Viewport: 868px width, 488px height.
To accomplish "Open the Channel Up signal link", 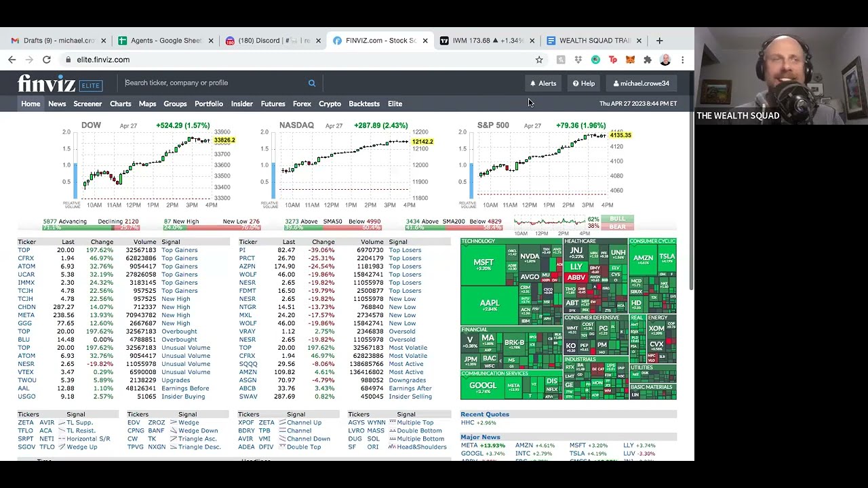I will pyautogui.click(x=304, y=422).
